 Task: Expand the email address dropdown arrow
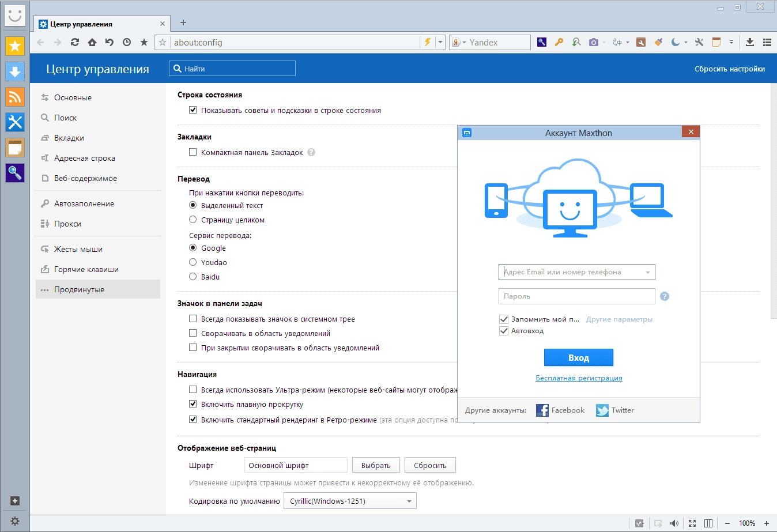[x=648, y=272]
